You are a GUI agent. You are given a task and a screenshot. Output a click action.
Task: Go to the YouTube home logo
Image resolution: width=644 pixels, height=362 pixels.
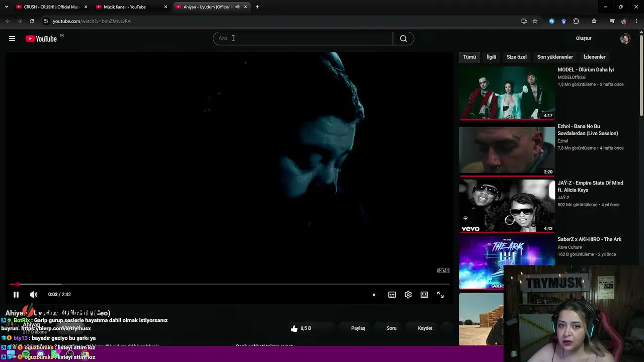click(x=41, y=39)
